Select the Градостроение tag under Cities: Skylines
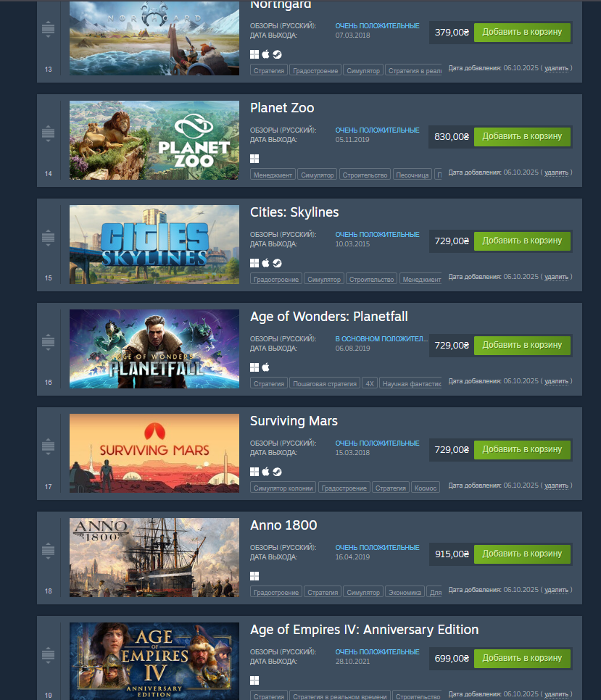The image size is (601, 700). pyautogui.click(x=276, y=280)
